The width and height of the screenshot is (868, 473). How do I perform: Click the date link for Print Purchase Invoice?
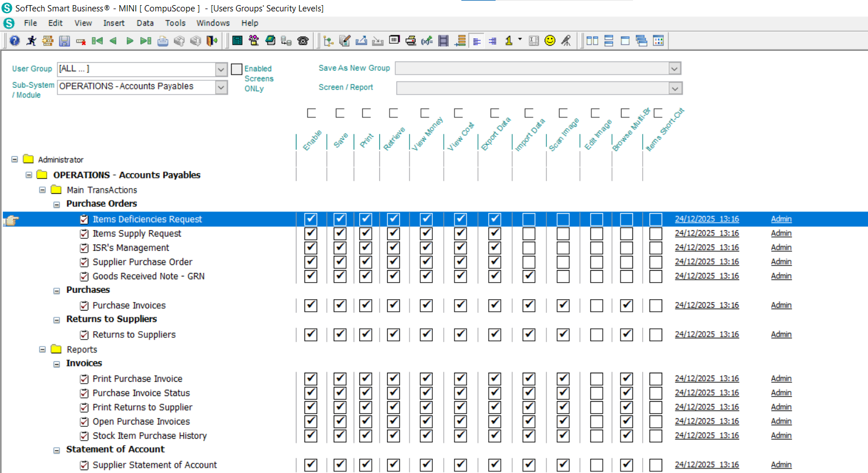click(x=707, y=378)
